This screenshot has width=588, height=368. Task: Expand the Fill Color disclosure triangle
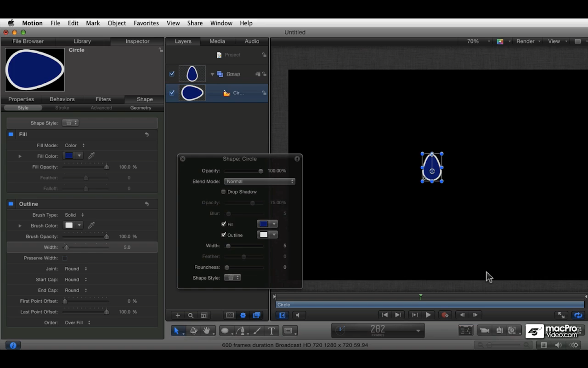point(20,156)
